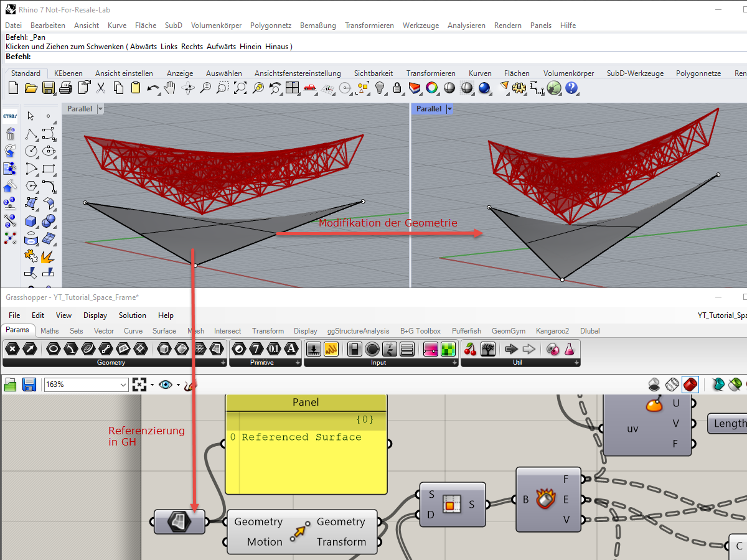Click the Gradient component icon in Input group
747x560 pixels.
click(x=430, y=348)
